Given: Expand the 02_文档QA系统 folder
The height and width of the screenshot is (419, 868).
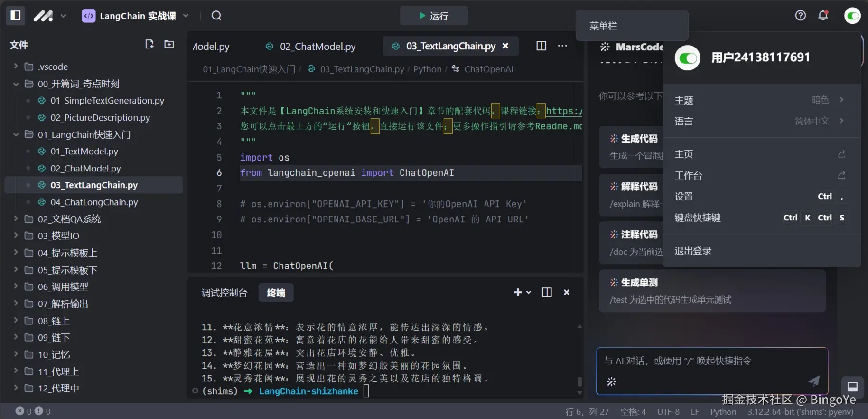Looking at the screenshot, I should click(16, 219).
